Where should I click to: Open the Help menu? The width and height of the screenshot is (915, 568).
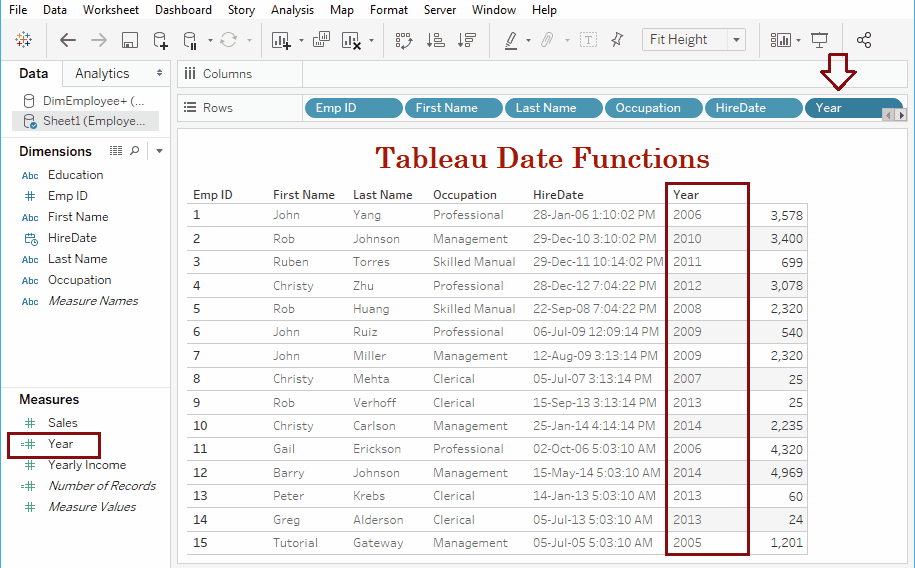[544, 10]
